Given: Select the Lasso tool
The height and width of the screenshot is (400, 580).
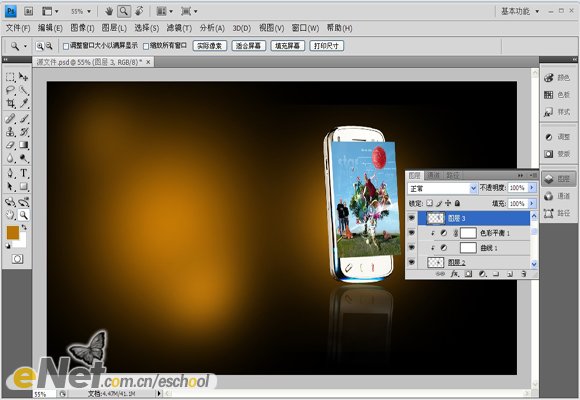Looking at the screenshot, I should (10, 90).
